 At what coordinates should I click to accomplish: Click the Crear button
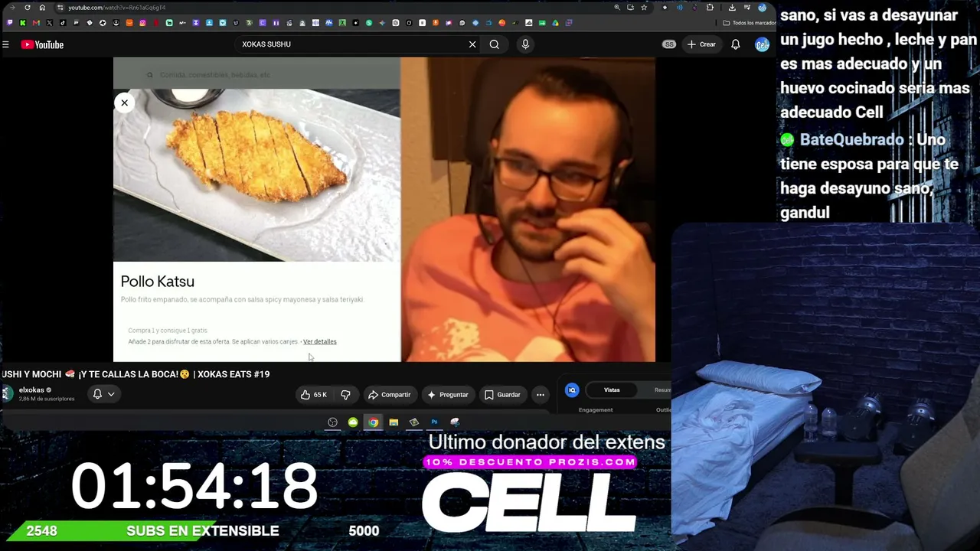click(x=701, y=44)
